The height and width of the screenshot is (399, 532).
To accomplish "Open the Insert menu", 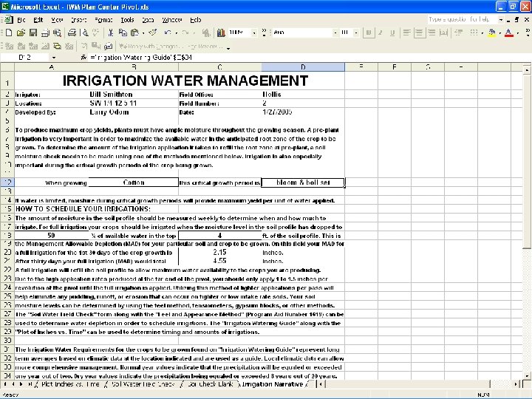I will (79, 20).
